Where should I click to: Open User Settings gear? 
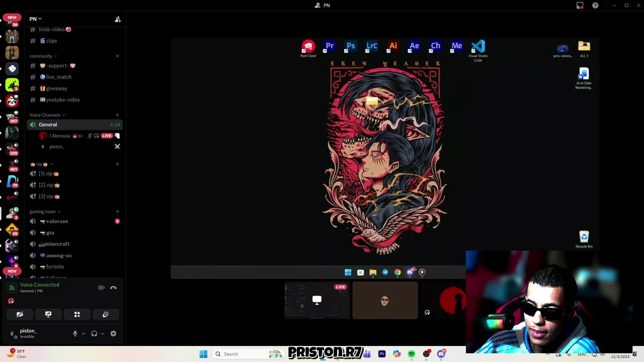pos(113,333)
